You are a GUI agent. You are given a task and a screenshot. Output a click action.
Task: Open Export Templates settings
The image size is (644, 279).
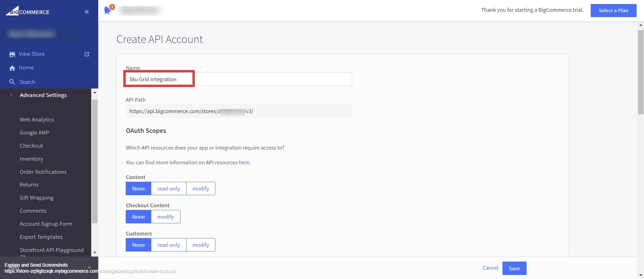pos(41,237)
